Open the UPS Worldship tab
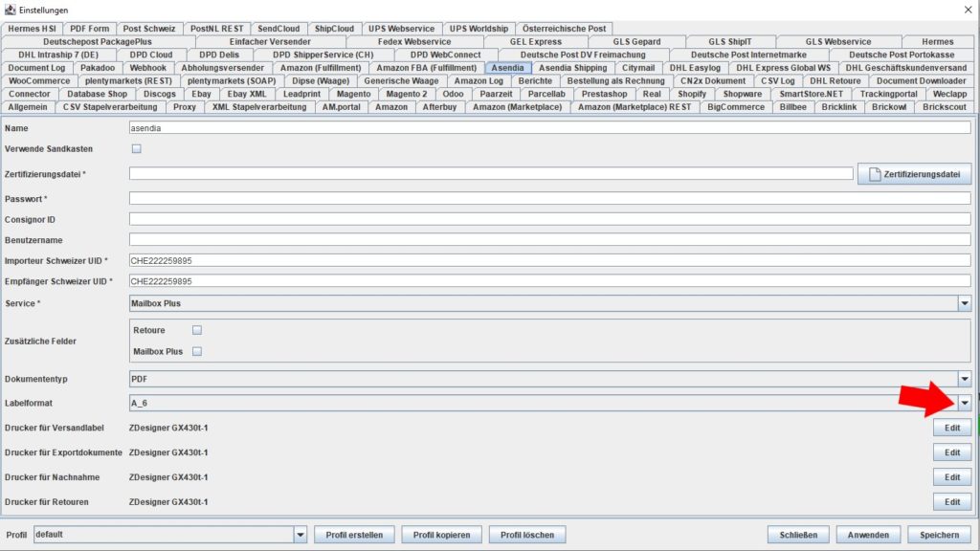The width and height of the screenshot is (980, 551). pyautogui.click(x=479, y=28)
